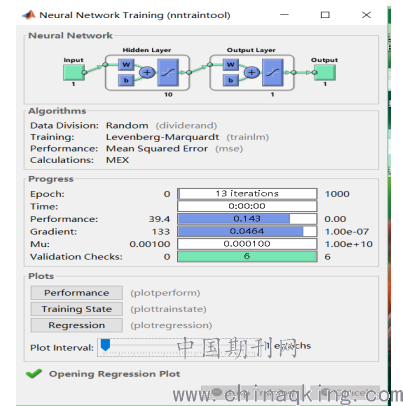Open the Training State plot
The width and height of the screenshot is (403, 406).
(x=77, y=309)
